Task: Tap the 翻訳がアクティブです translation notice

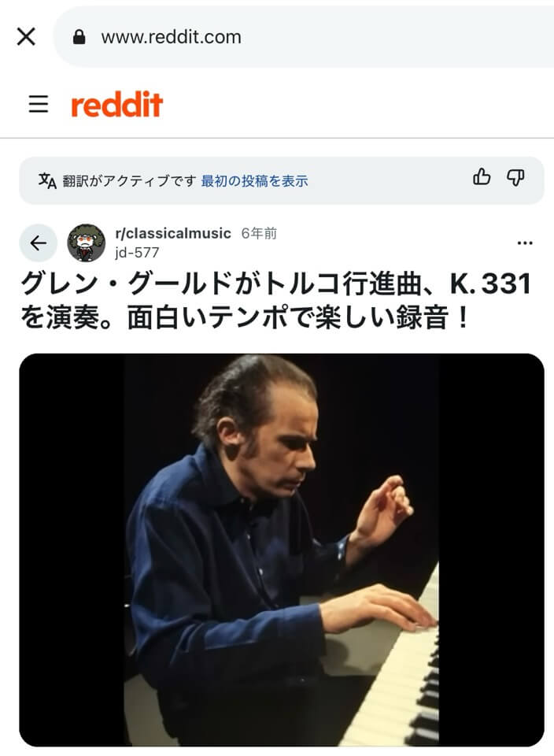Action: point(129,181)
